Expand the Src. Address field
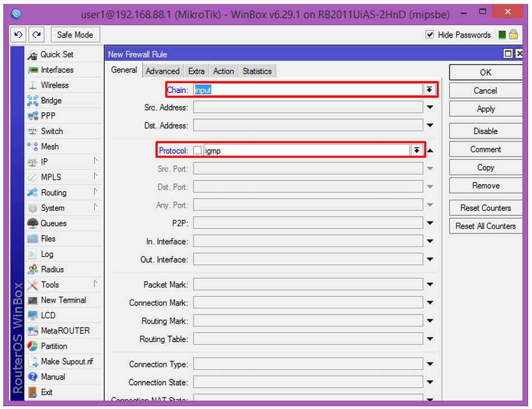The height and width of the screenshot is (409, 532). (x=430, y=107)
